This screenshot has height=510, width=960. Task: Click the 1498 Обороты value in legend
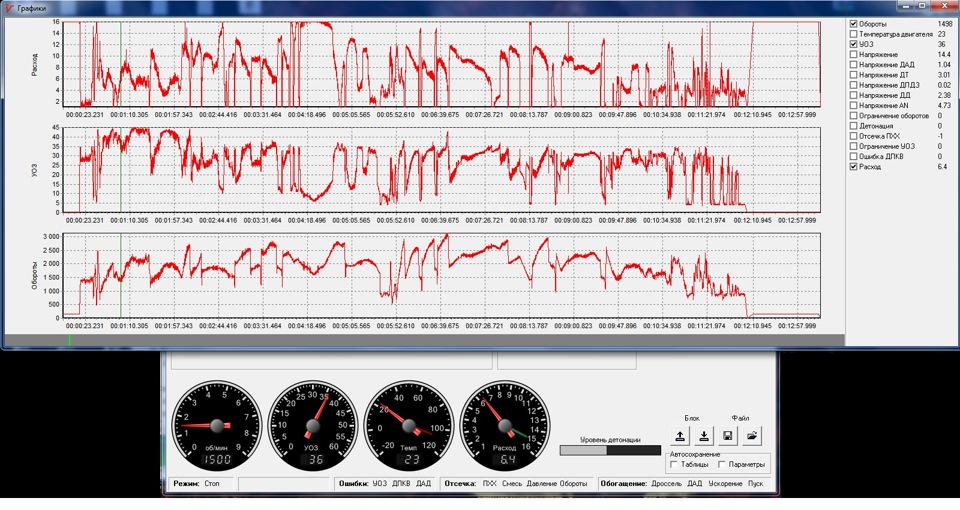tap(945, 24)
